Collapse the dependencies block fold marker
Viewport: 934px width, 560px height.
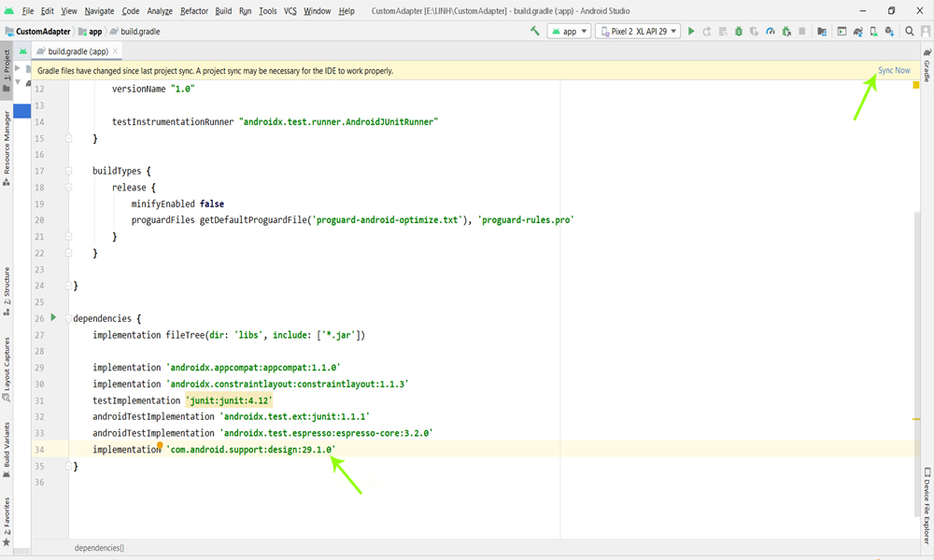pyautogui.click(x=68, y=318)
